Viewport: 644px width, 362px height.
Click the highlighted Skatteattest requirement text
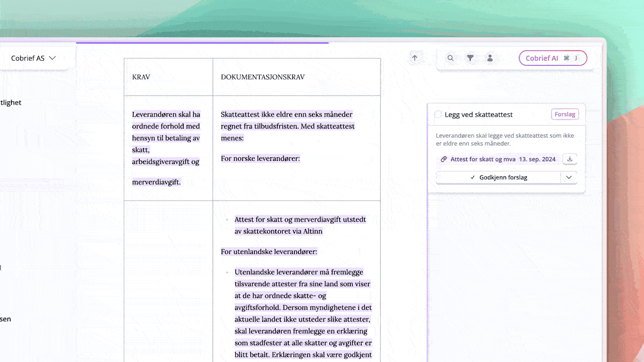(287, 126)
